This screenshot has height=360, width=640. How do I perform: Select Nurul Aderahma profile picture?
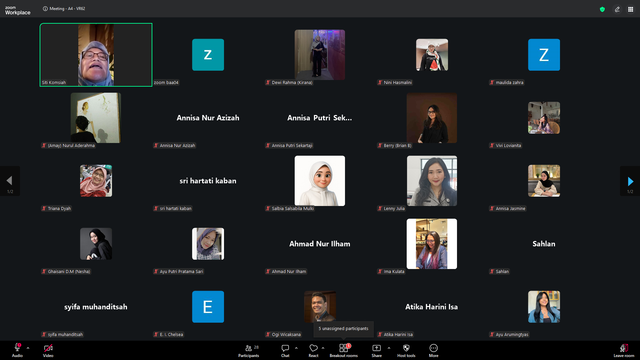click(x=96, y=118)
